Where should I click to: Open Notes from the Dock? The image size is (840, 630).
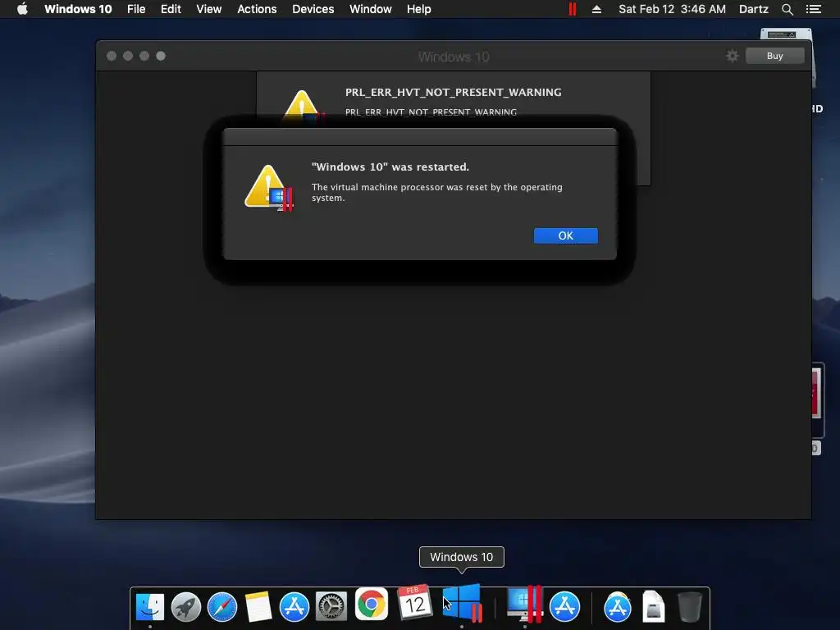point(258,606)
